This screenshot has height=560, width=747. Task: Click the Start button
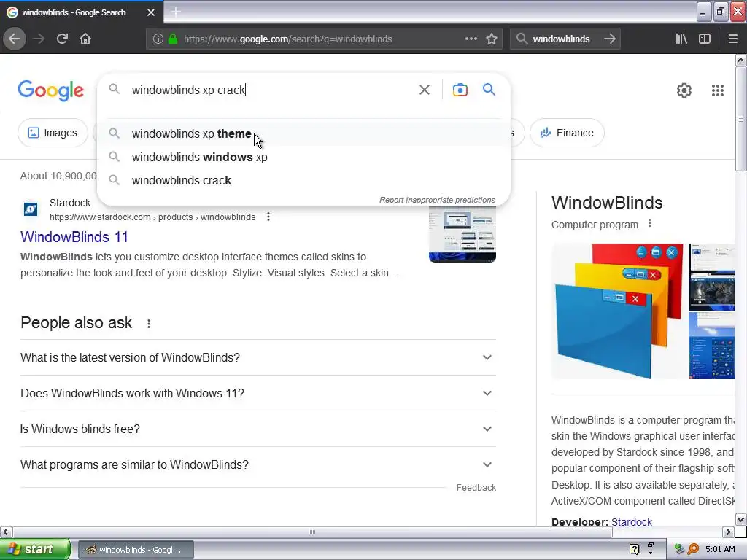tap(35, 549)
